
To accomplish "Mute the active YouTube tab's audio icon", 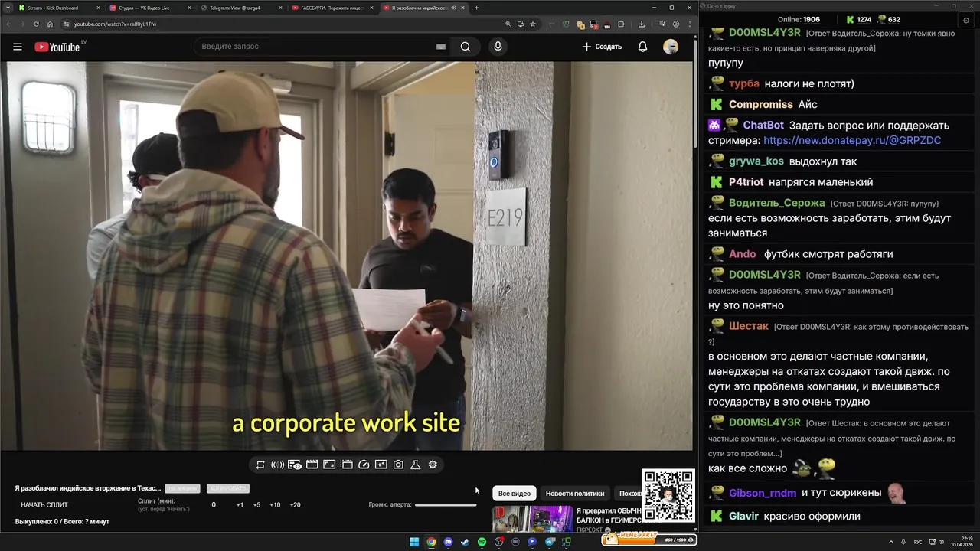I will click(x=453, y=8).
